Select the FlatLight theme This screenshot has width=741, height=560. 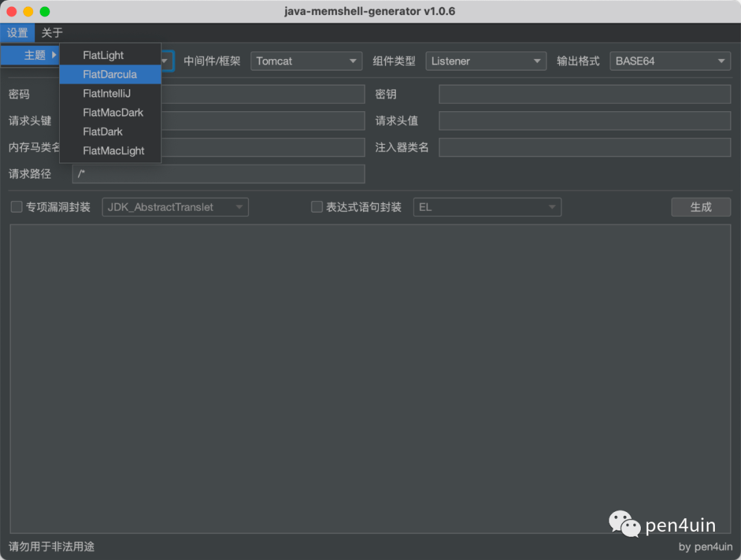pos(110,56)
